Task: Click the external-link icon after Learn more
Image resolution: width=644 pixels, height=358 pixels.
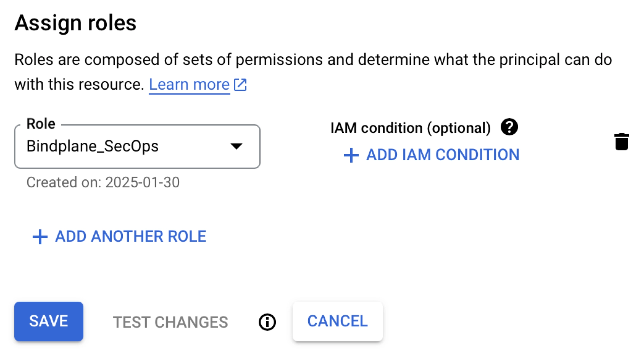Action: pyautogui.click(x=240, y=85)
